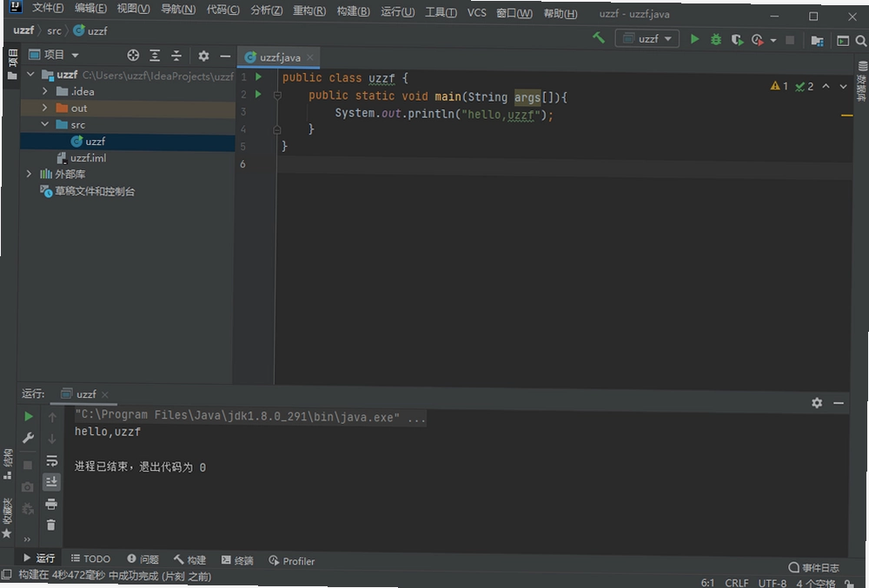Click src in the breadcrumb bar
This screenshot has height=588, width=869.
tap(54, 31)
